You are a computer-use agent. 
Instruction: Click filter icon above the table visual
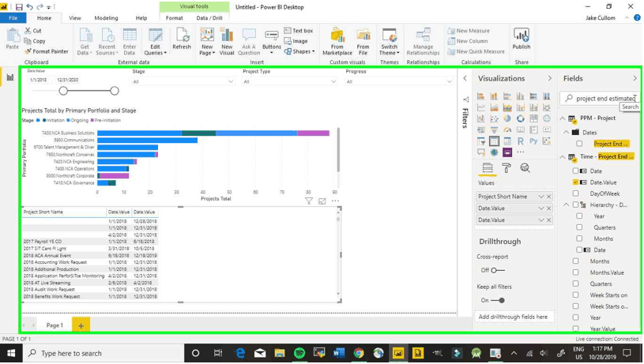(309, 201)
